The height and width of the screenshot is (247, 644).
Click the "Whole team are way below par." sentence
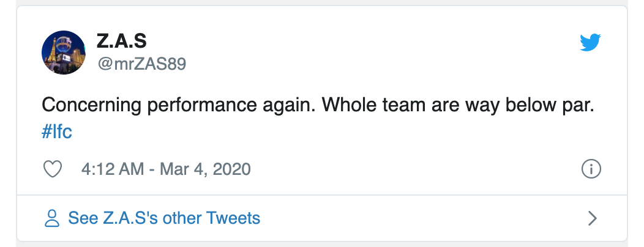pyautogui.click(x=459, y=105)
